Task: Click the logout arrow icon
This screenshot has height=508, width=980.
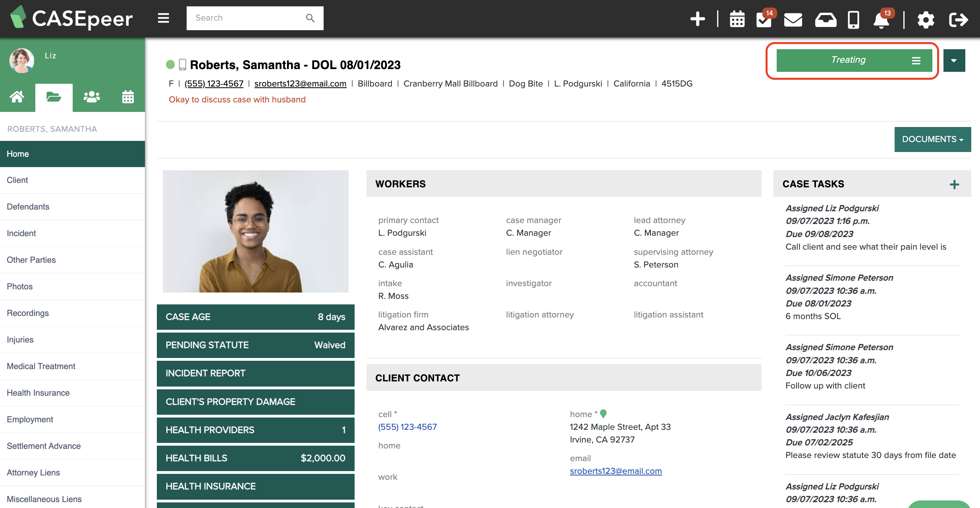Action: pos(958,19)
